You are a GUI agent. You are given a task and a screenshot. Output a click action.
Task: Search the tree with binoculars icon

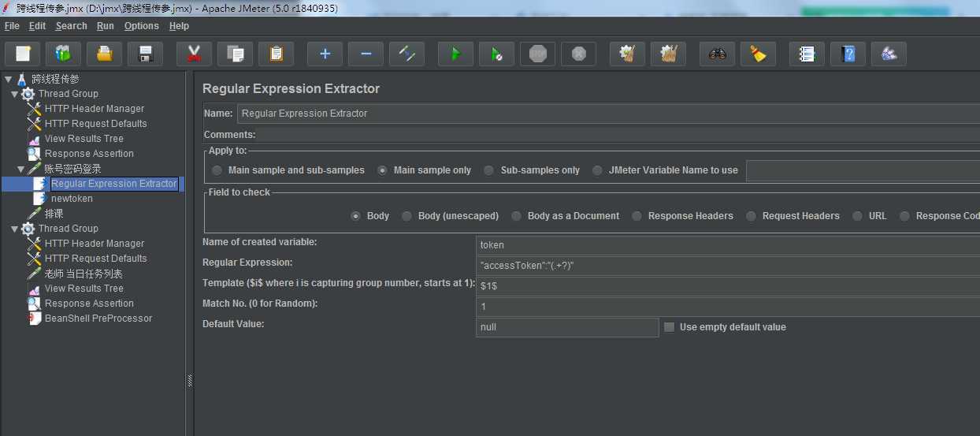click(x=717, y=54)
